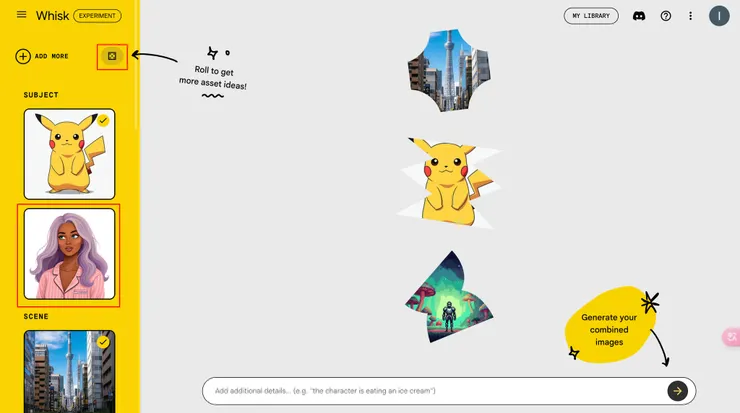The height and width of the screenshot is (413, 740).
Task: Click the Tokyo tower image on canvas
Action: pos(449,70)
